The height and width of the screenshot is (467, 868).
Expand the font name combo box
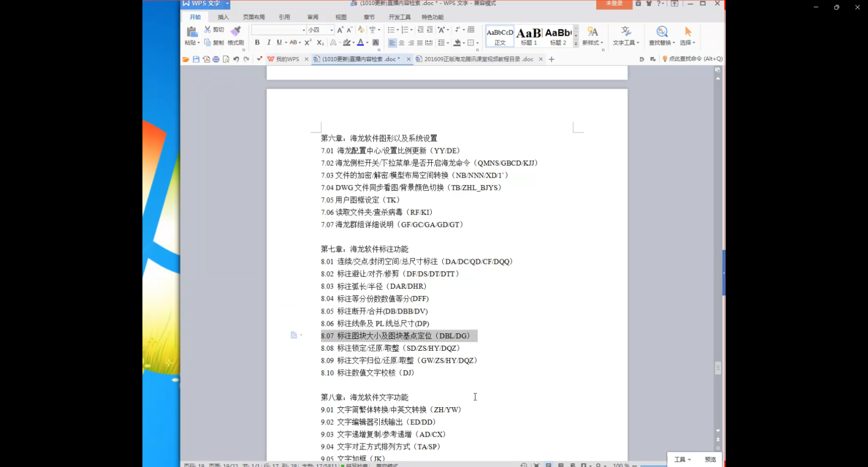303,30
